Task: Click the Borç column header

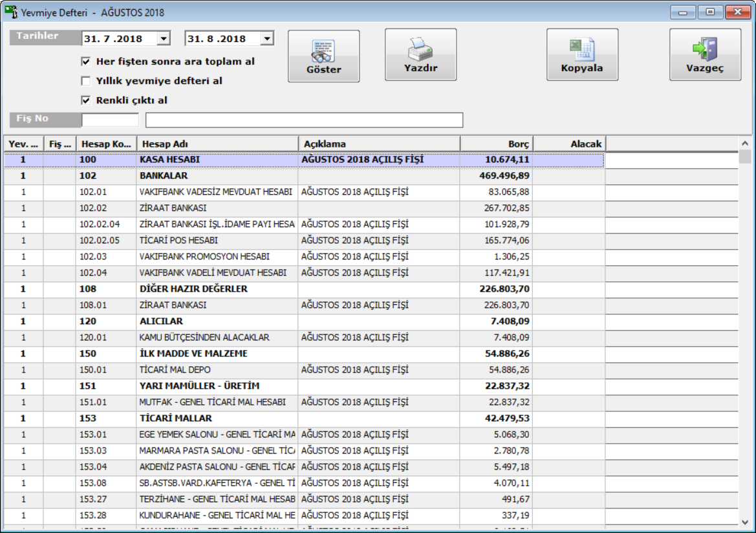Action: click(496, 144)
